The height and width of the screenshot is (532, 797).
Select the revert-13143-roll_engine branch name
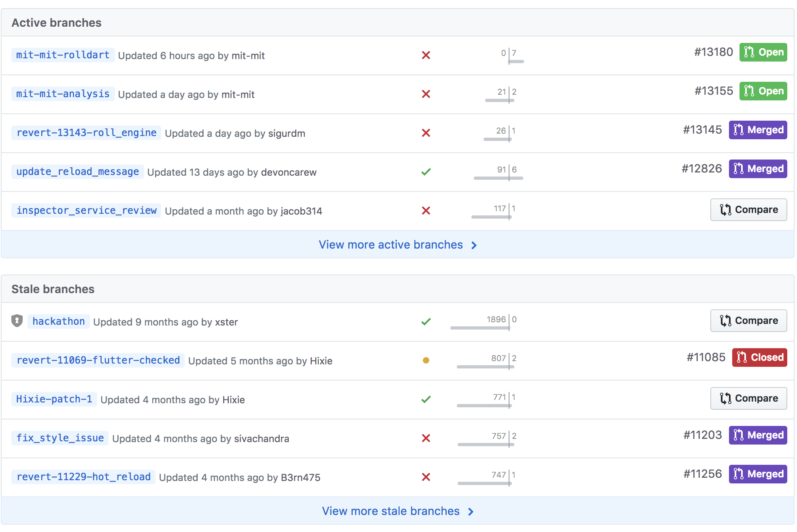pyautogui.click(x=86, y=133)
